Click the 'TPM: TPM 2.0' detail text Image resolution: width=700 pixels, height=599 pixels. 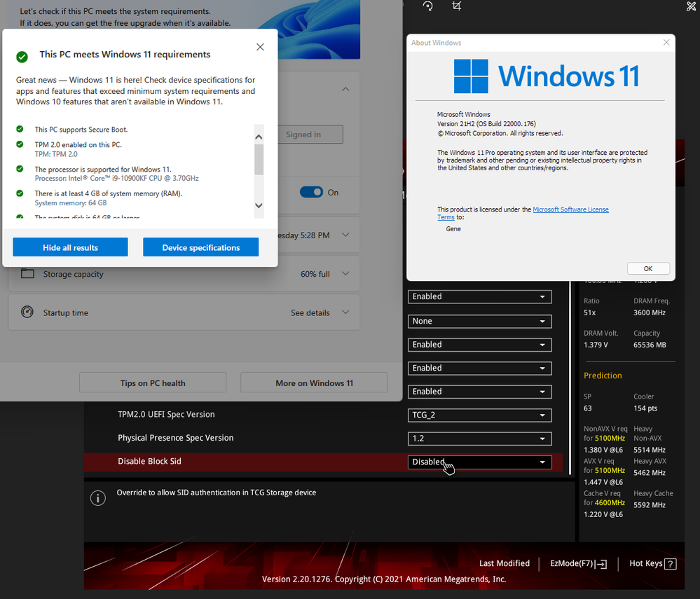[56, 154]
